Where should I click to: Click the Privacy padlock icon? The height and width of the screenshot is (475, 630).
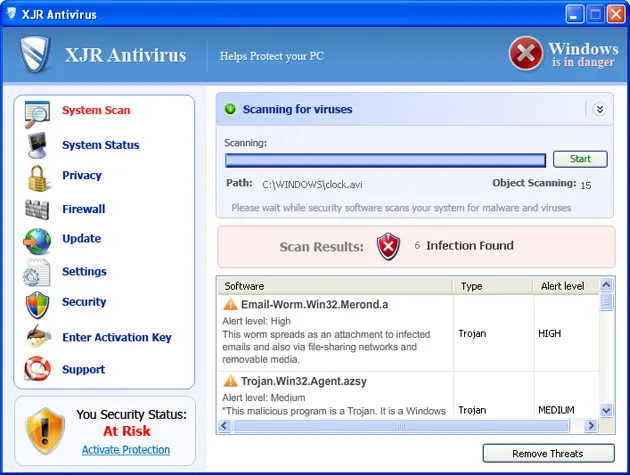tap(38, 178)
